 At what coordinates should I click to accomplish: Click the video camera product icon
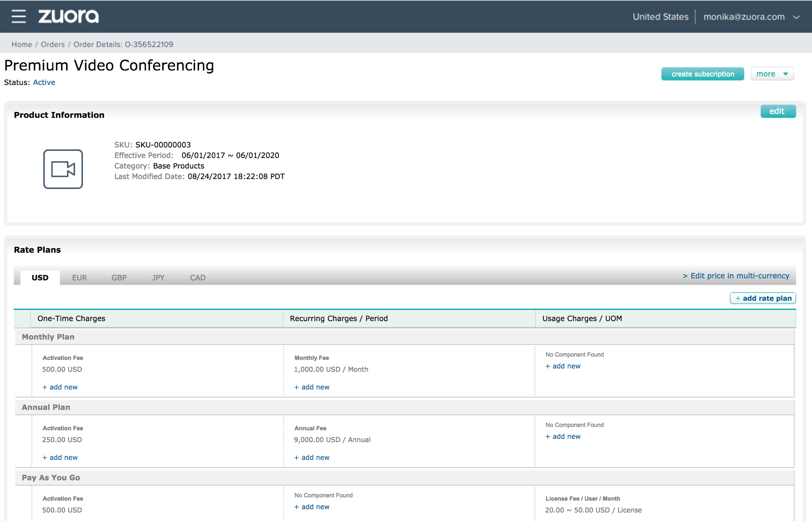(x=63, y=169)
